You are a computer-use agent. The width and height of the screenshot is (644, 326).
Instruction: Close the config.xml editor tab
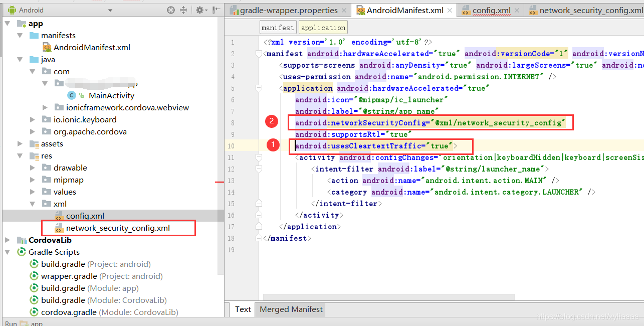pos(518,10)
